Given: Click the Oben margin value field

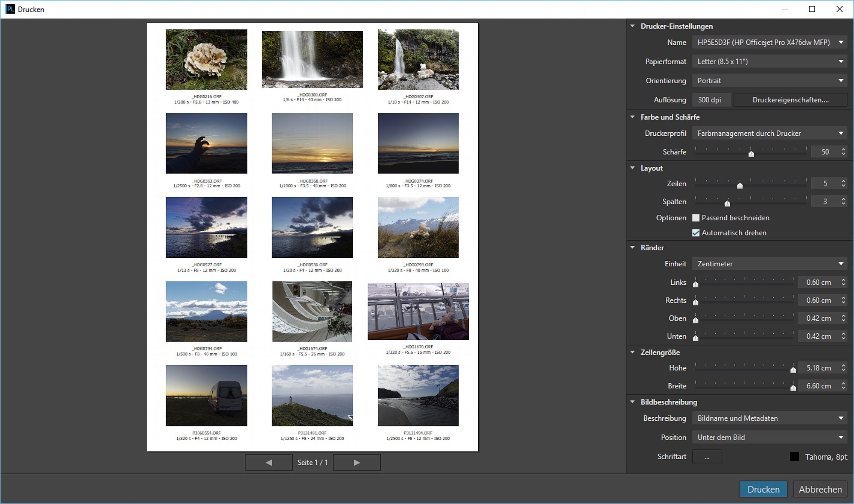Looking at the screenshot, I should 819,318.
